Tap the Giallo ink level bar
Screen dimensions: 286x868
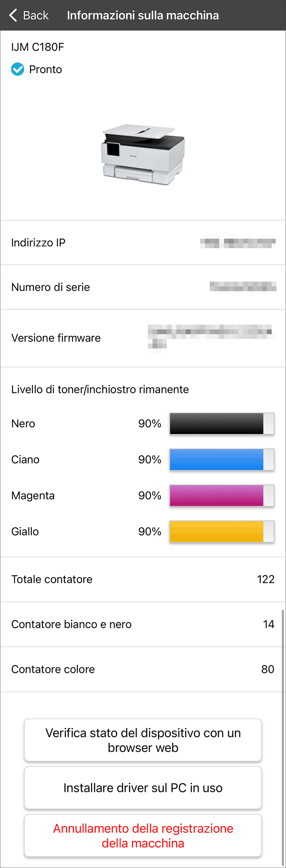tap(222, 531)
